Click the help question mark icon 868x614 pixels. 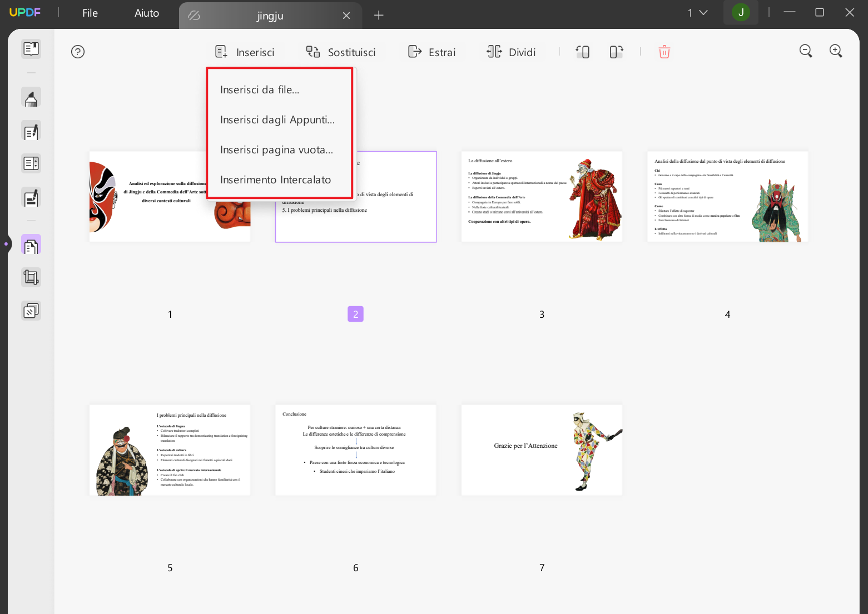(x=78, y=52)
